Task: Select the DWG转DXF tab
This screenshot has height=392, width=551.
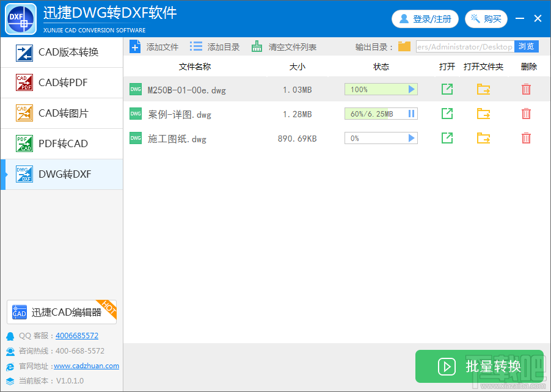Action: pos(62,174)
